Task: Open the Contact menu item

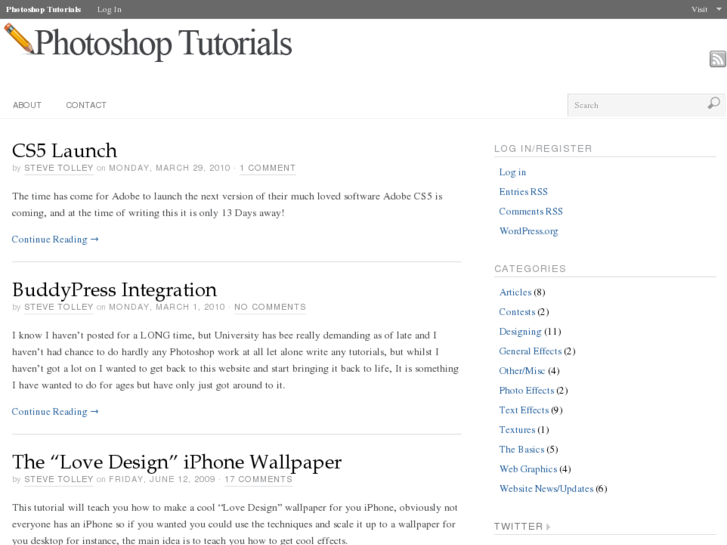Action: [86, 105]
